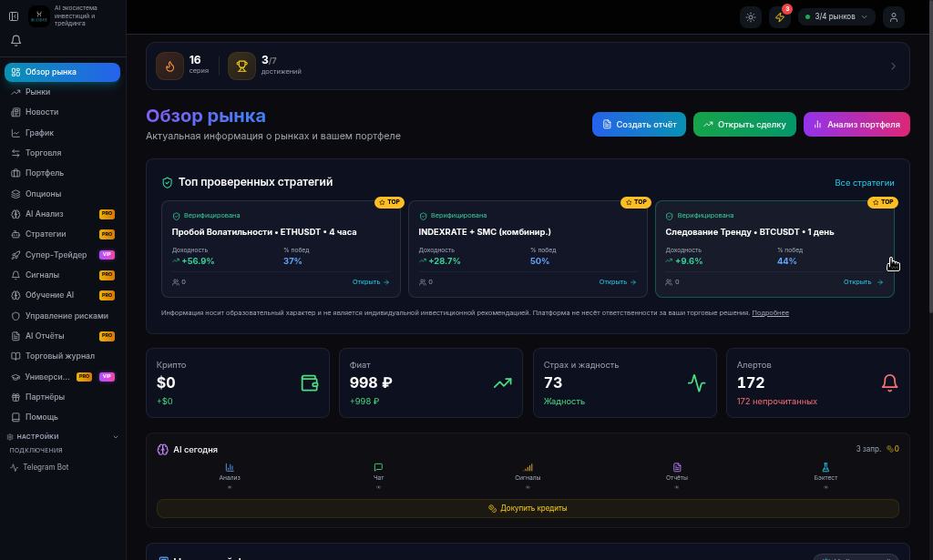Click the trophy achievements icon

pyautogui.click(x=241, y=66)
